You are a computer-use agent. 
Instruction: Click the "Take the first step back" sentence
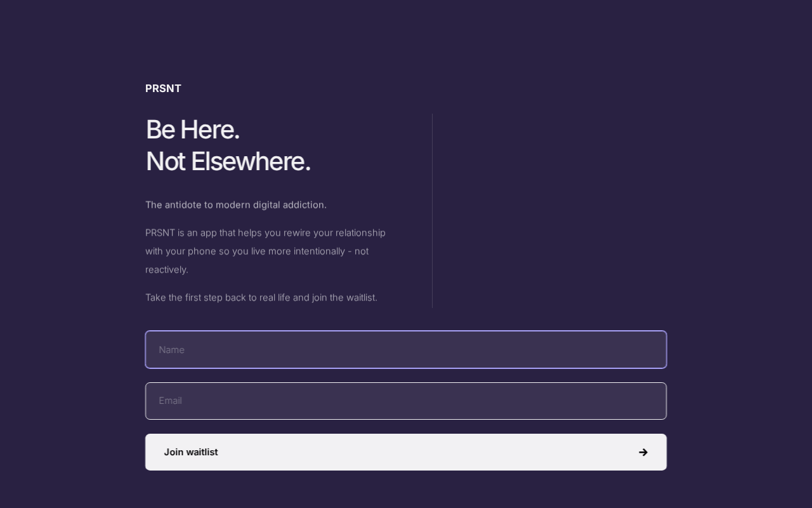[261, 297]
